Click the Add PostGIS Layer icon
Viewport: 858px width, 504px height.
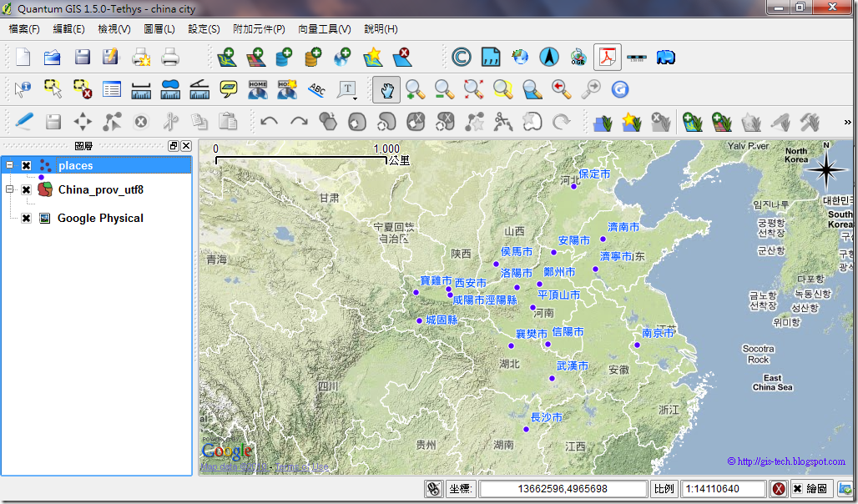point(284,57)
